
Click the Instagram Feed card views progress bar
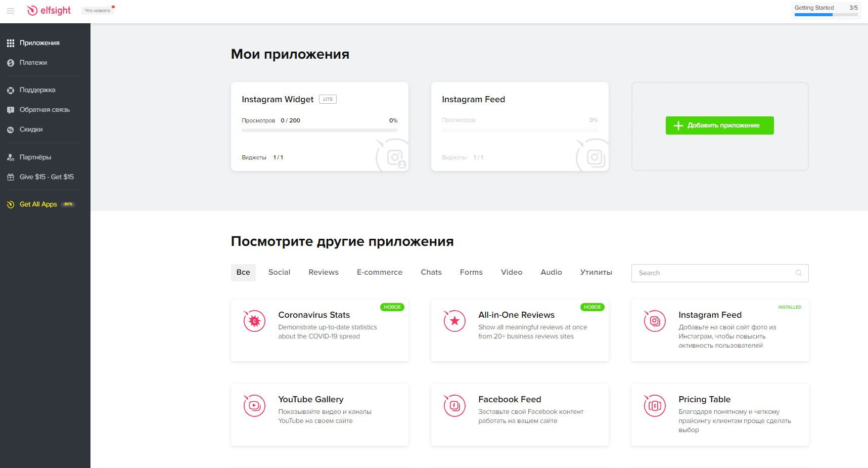coord(520,131)
